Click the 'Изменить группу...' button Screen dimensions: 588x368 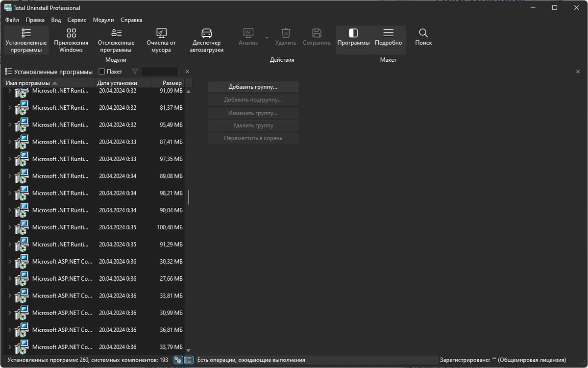click(253, 113)
